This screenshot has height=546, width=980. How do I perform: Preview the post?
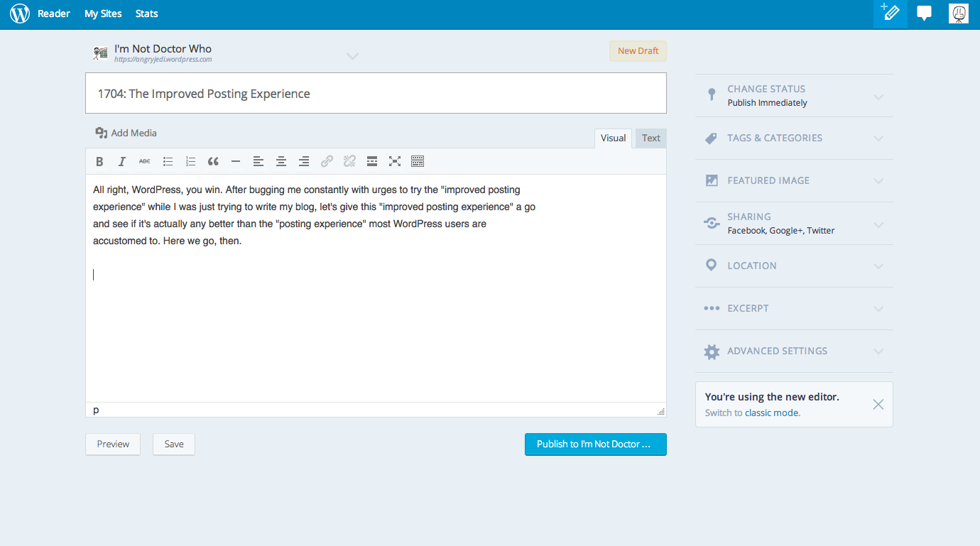[112, 444]
